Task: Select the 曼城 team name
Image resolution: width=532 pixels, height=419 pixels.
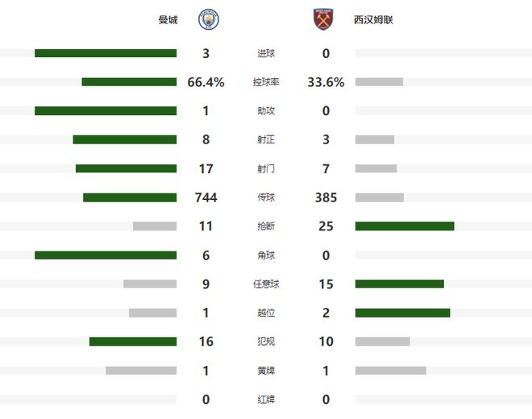Action: tap(168, 19)
